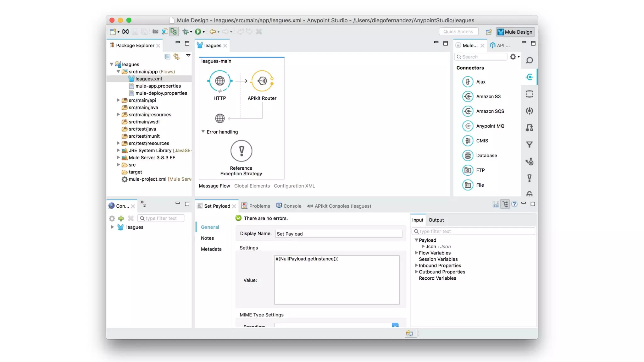Viewport: 644px width, 362px height.
Task: Click the green Run button in toolbar
Action: point(198,31)
